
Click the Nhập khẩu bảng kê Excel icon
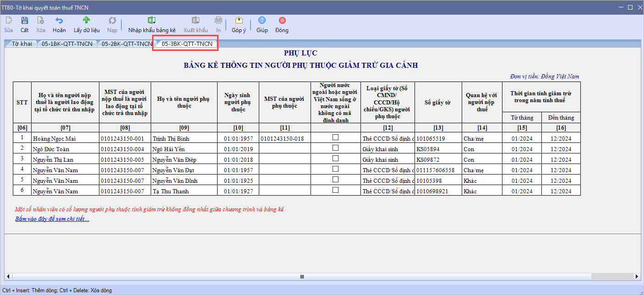(x=152, y=21)
